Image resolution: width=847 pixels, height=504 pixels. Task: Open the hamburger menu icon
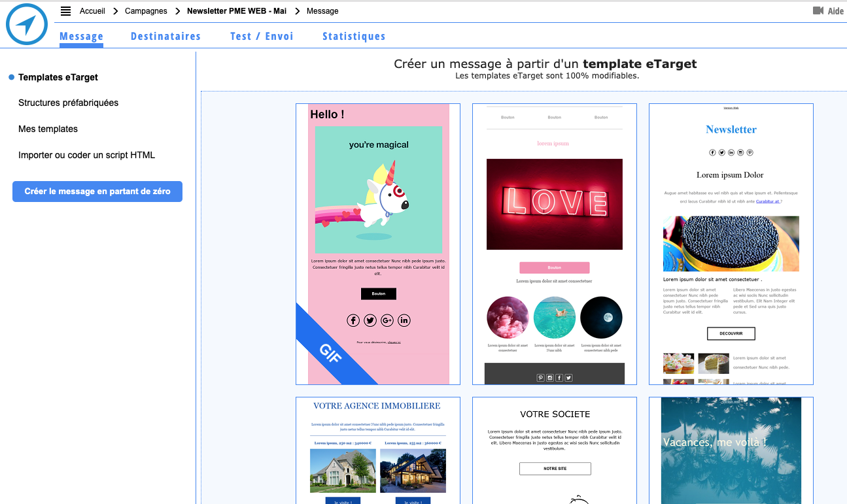(65, 11)
